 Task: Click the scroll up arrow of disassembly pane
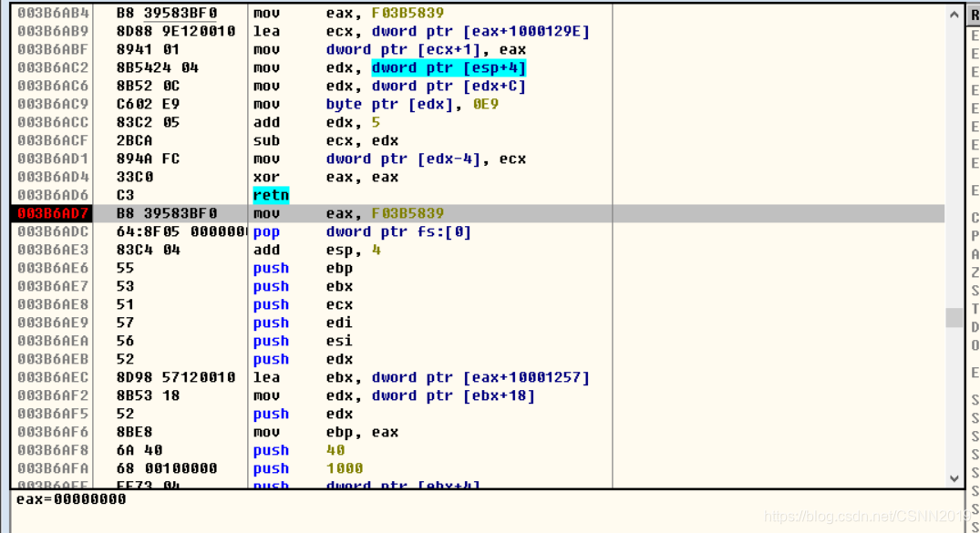(x=954, y=15)
